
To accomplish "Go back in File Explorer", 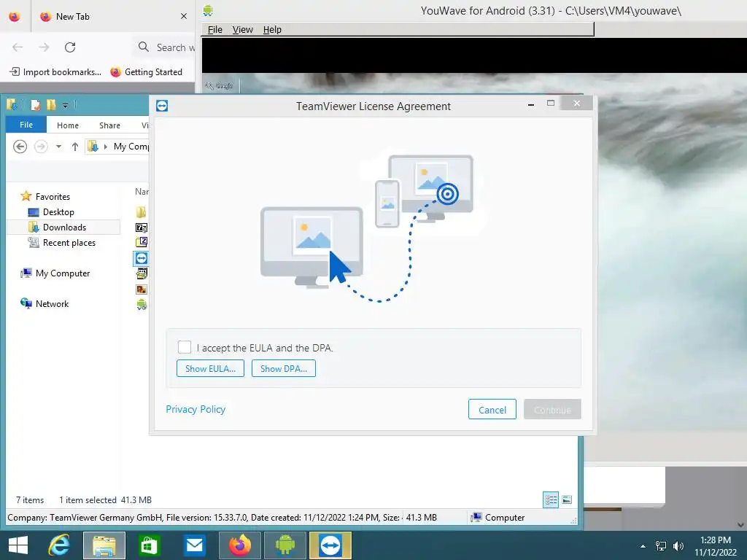I will pos(20,146).
